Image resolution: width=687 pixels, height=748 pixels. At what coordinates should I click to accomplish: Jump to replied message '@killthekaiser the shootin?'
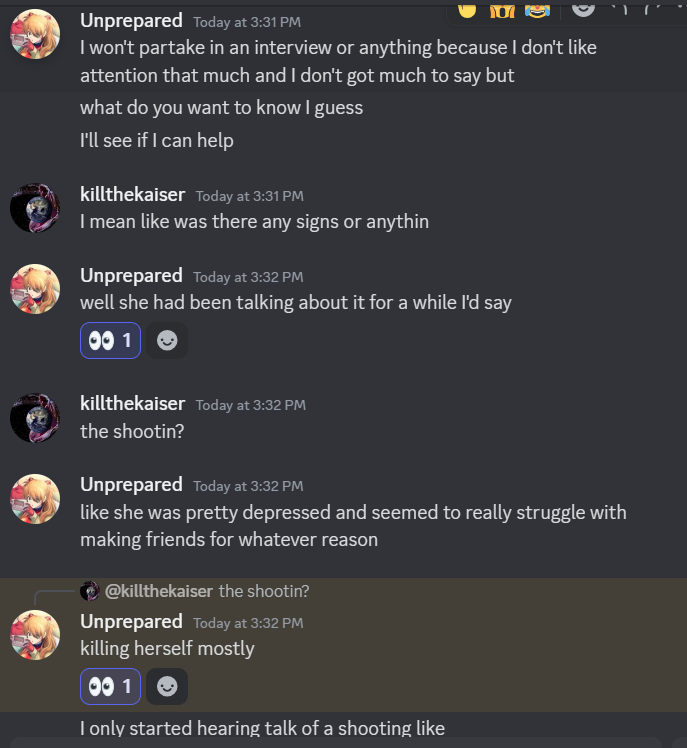207,592
